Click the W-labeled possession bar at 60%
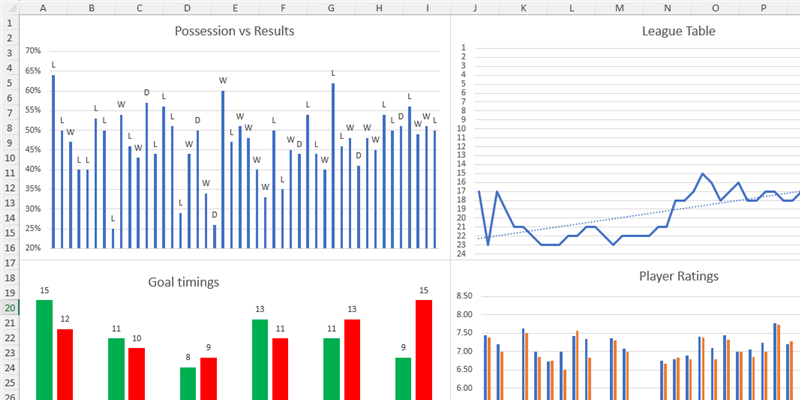The width and height of the screenshot is (800, 400). coord(223,169)
